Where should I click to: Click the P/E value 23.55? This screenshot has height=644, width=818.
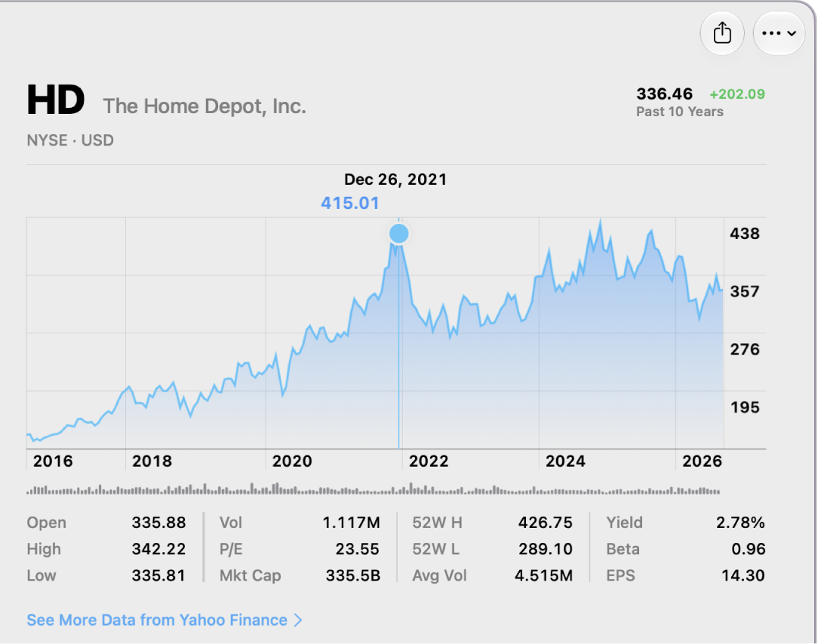pyautogui.click(x=358, y=549)
